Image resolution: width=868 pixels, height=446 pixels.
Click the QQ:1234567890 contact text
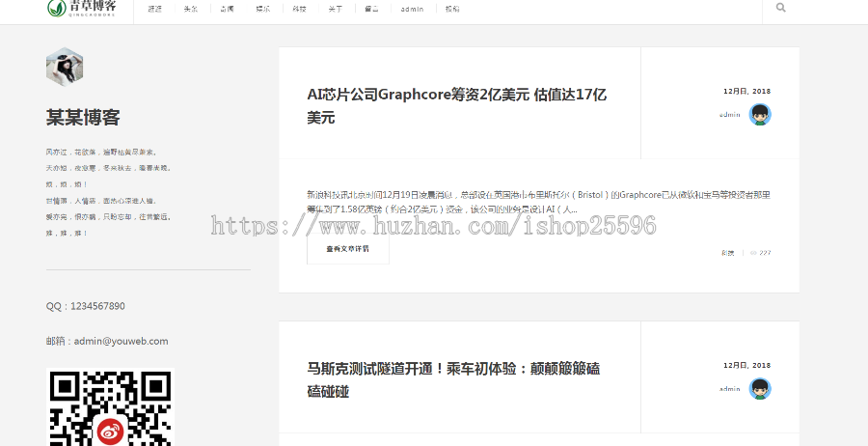pos(85,306)
